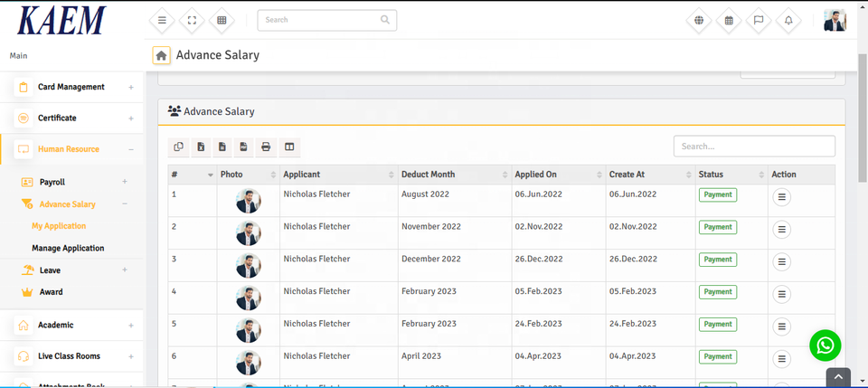Image resolution: width=868 pixels, height=388 pixels.
Task: Open the column visibility icon
Action: [289, 147]
